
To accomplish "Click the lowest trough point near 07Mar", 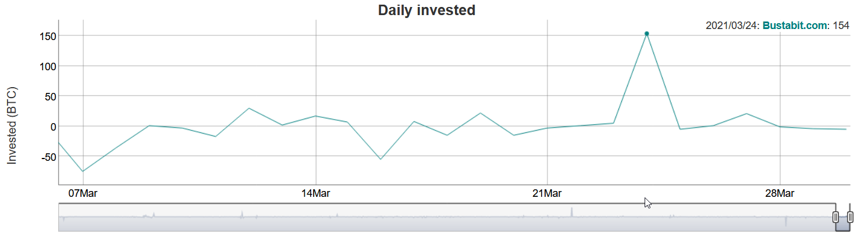I will pyautogui.click(x=83, y=171).
